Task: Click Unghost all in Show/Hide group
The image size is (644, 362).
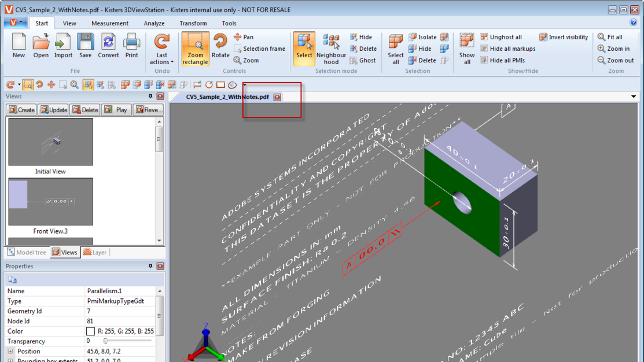Action: pyautogui.click(x=501, y=37)
